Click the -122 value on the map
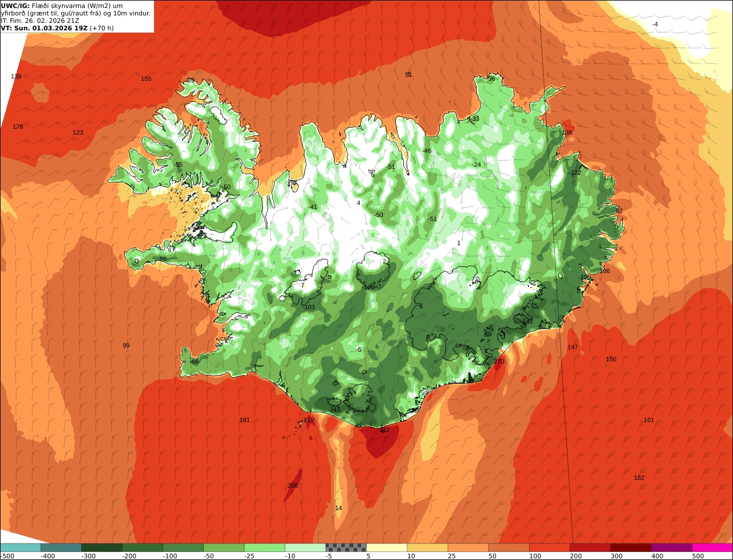The image size is (733, 560). point(575,172)
